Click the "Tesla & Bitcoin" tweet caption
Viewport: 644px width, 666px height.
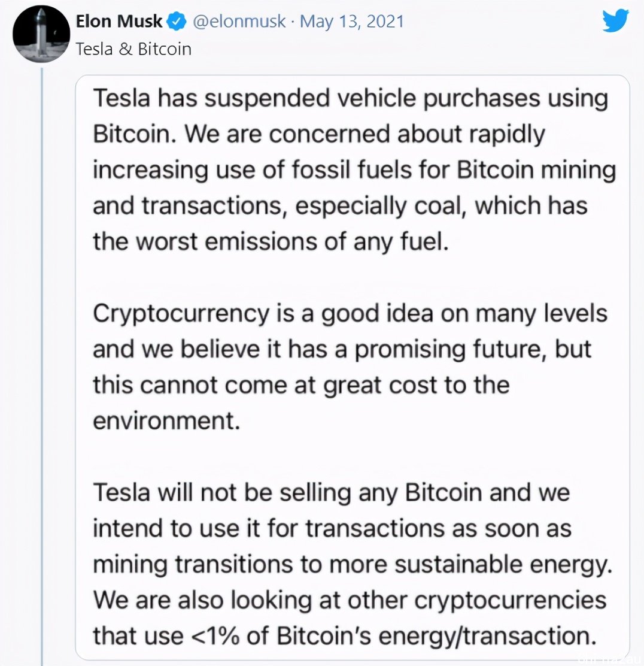133,49
